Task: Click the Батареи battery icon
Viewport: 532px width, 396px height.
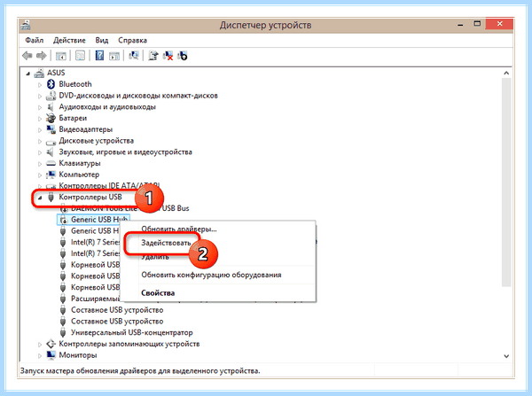Action: tap(51, 118)
